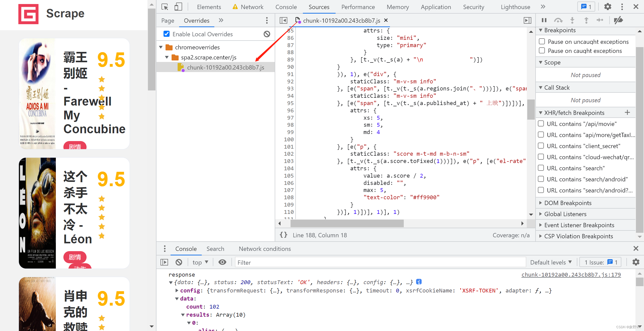Open the Network conditions drawer tab
Viewport: 644px width, 331px height.
tap(265, 249)
